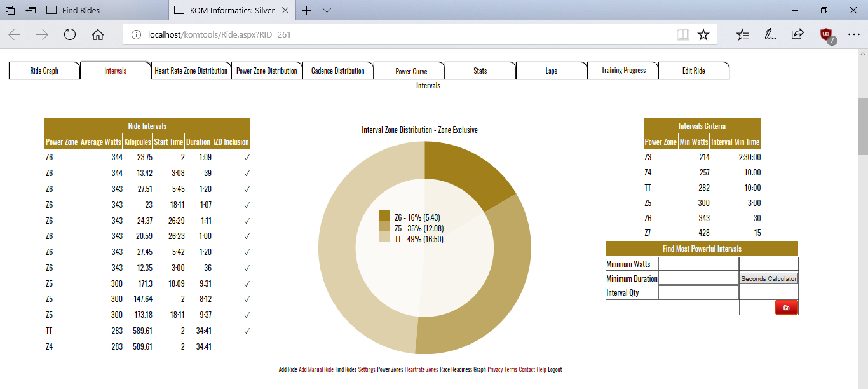Open the tab list chevron dropdown
The height and width of the screenshot is (389, 868).
click(327, 11)
